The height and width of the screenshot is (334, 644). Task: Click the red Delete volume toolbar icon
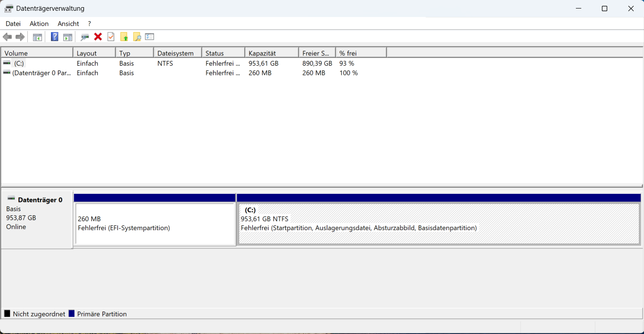click(x=98, y=37)
